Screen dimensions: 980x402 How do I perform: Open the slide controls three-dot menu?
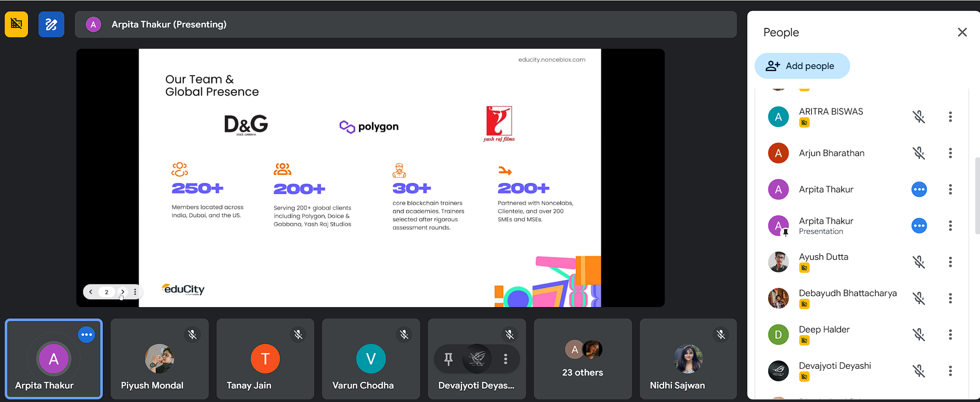coord(135,292)
